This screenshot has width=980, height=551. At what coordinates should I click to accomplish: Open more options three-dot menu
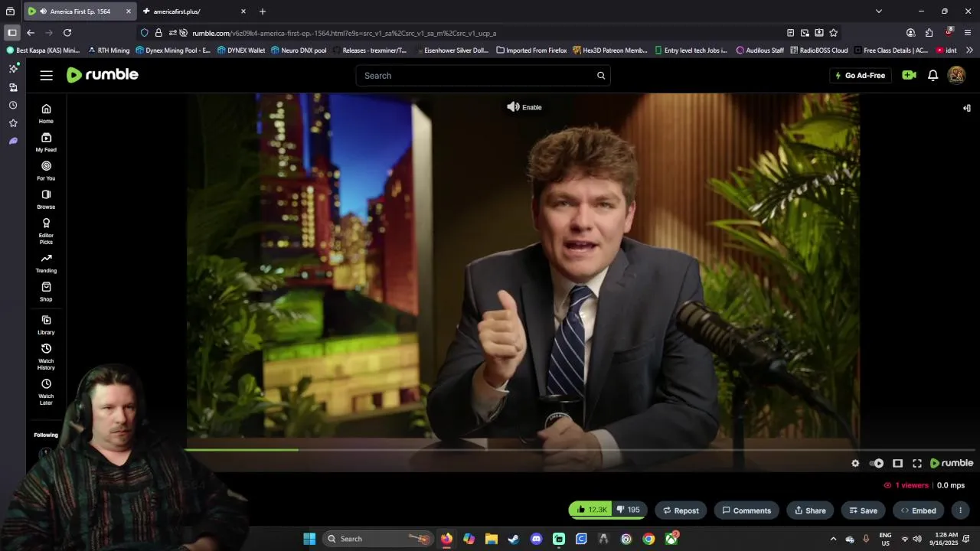coord(960,510)
